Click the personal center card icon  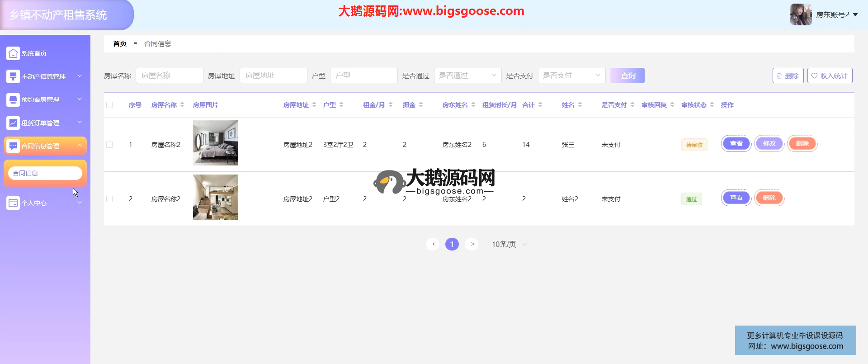[13, 203]
